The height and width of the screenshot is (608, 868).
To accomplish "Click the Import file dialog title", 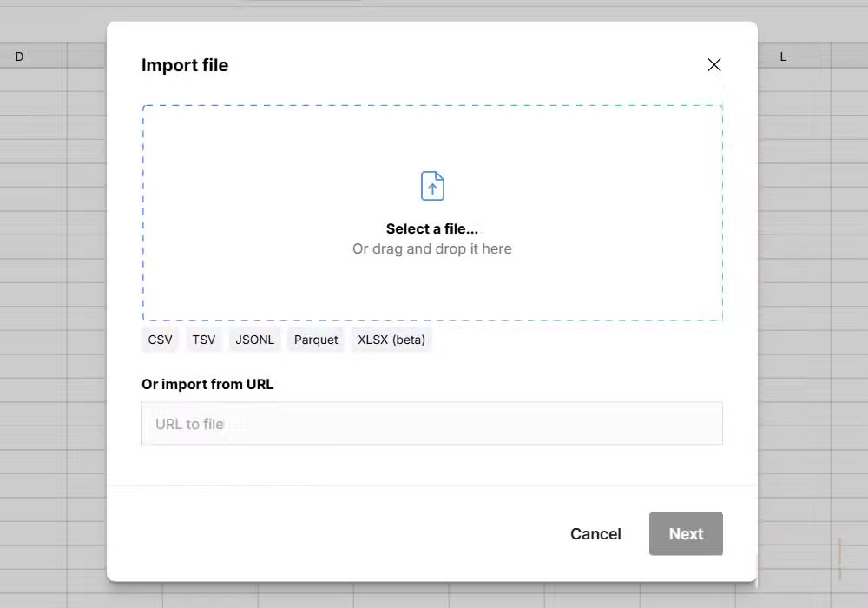I will click(185, 65).
